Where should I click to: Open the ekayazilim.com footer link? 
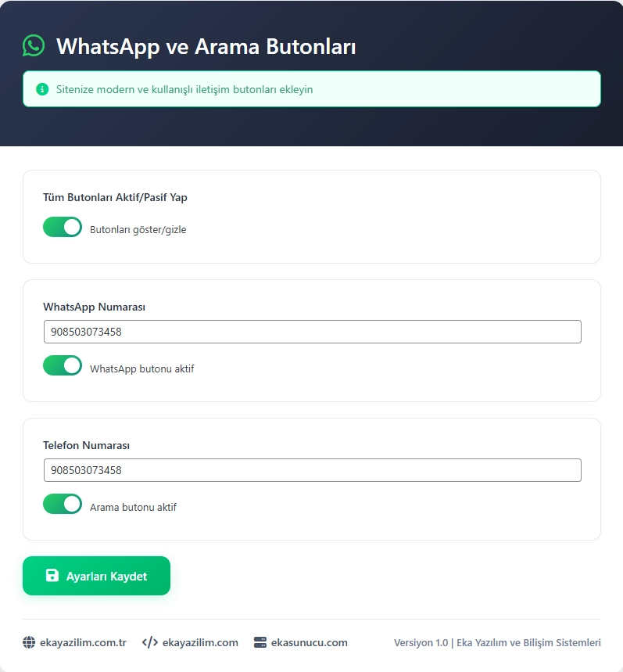200,642
